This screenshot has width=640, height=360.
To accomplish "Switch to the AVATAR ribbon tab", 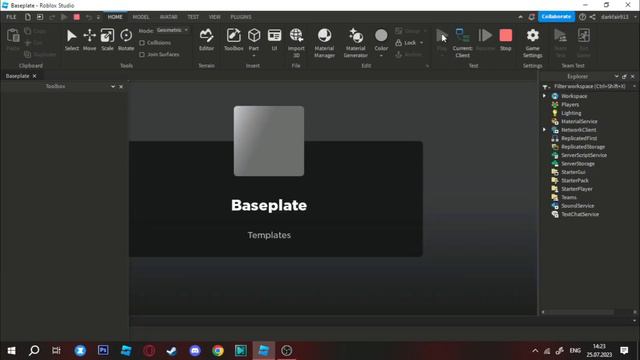I will pyautogui.click(x=169, y=17).
